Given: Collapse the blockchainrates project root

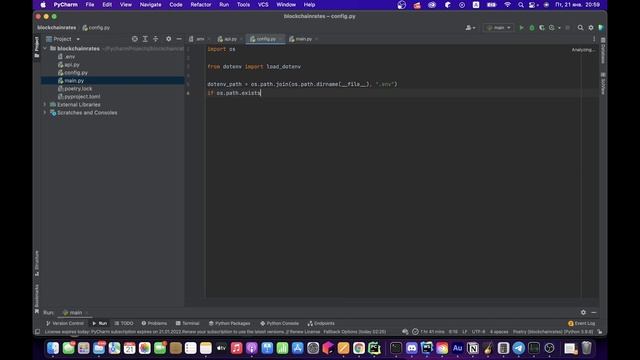Looking at the screenshot, I should coord(45,48).
